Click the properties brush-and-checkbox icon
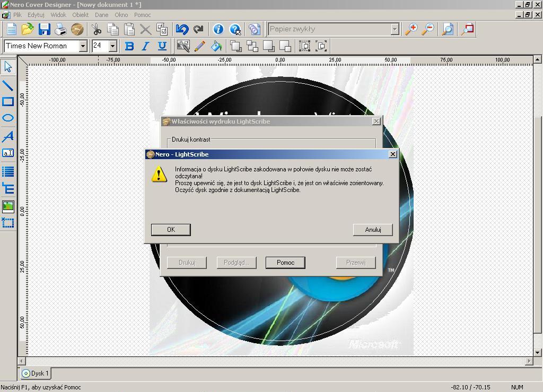This screenshot has width=543, height=392. [x=183, y=46]
